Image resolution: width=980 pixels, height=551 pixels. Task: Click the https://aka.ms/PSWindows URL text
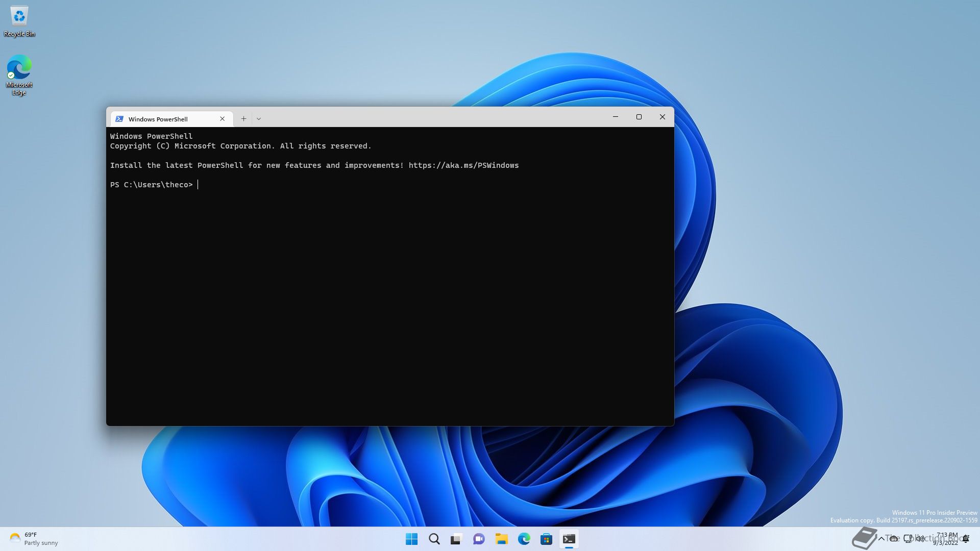click(x=463, y=165)
